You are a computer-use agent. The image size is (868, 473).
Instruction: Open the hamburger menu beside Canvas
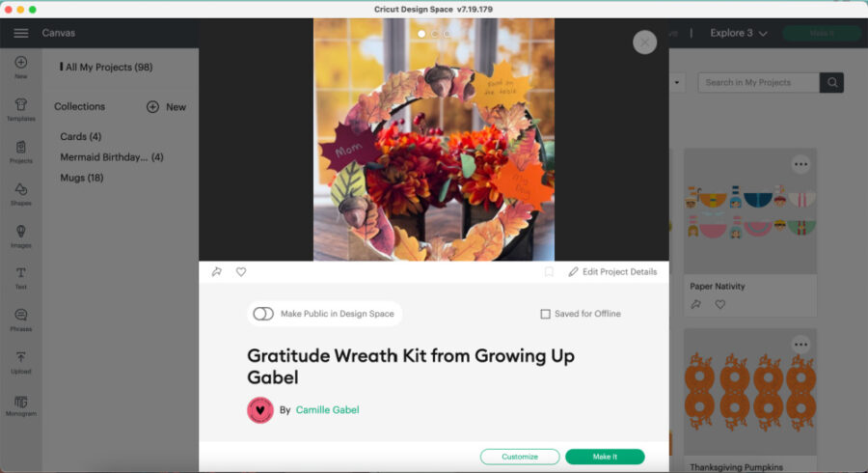21,33
